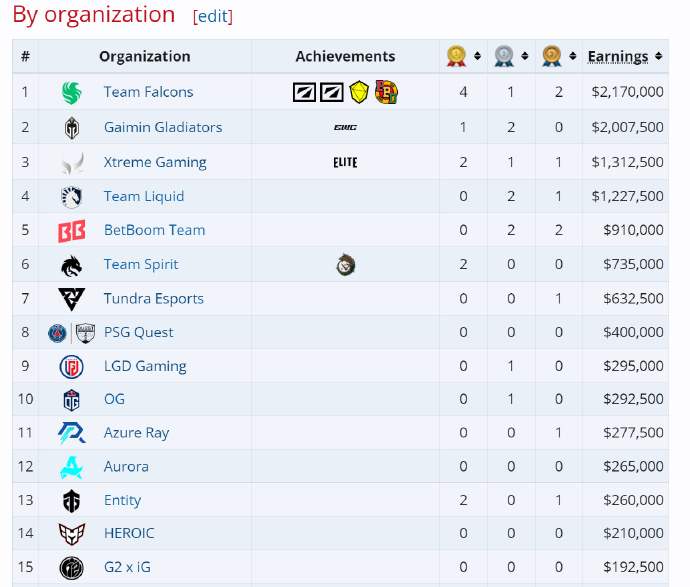The width and height of the screenshot is (690, 587).
Task: Click the ELITE achievement icon for Xtreme Gaming
Action: coord(345,162)
